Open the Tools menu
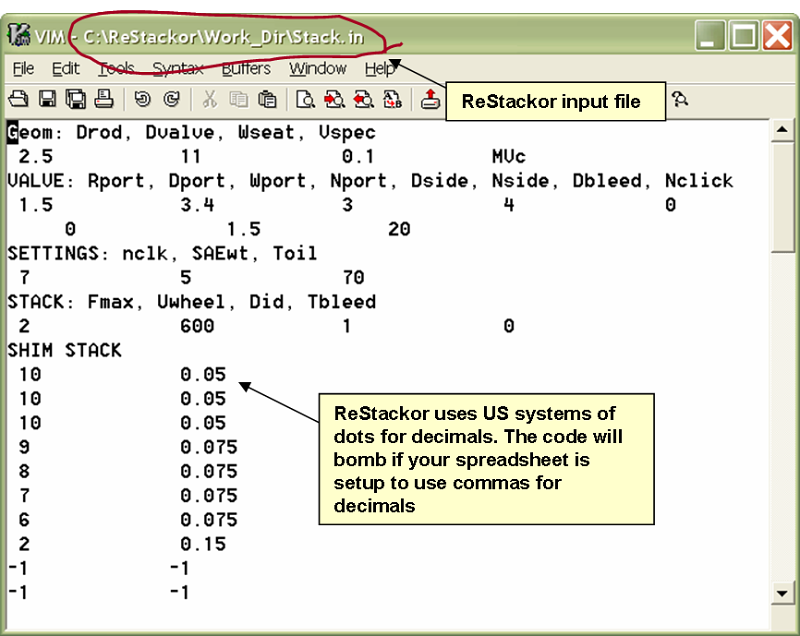This screenshot has width=800, height=636. [x=116, y=68]
